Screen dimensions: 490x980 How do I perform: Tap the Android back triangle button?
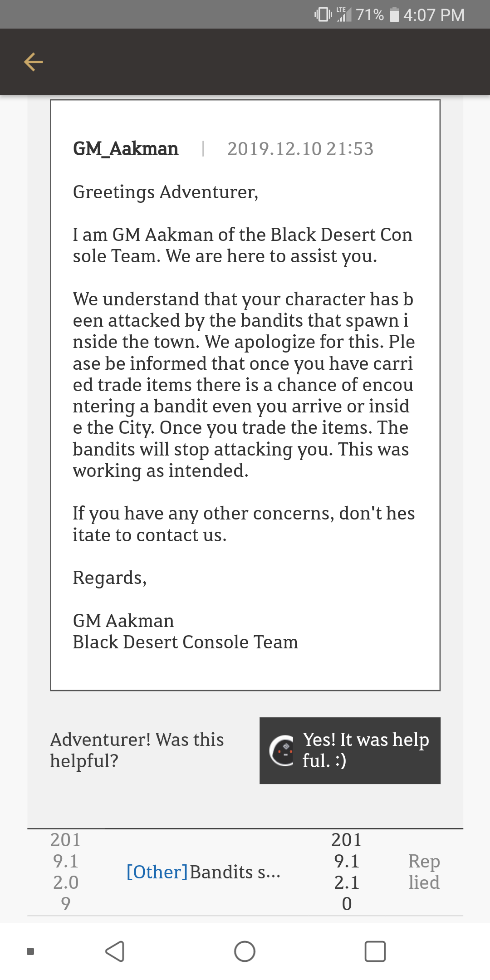click(115, 951)
